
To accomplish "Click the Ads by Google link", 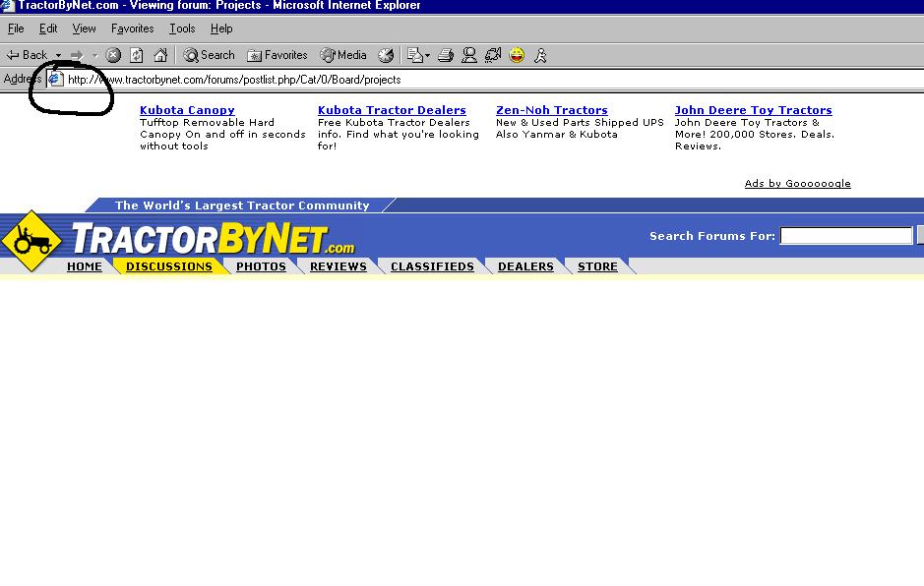I will coord(797,183).
